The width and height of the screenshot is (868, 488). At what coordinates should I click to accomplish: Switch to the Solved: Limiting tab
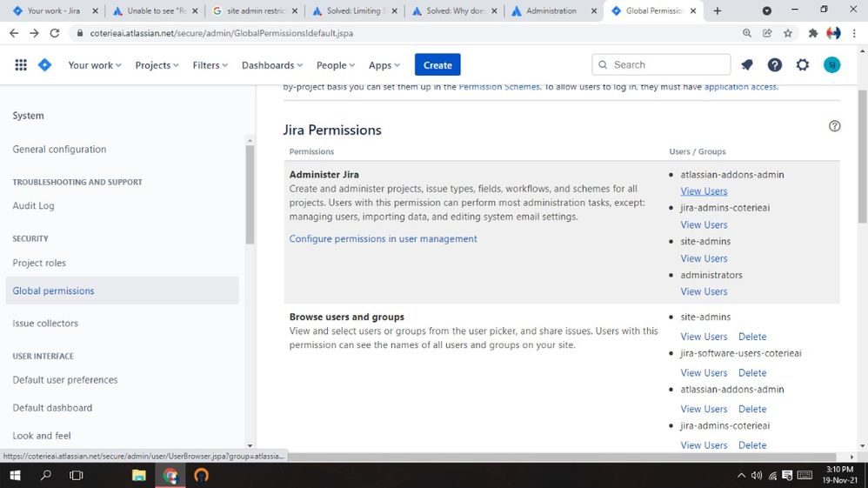[x=356, y=10]
